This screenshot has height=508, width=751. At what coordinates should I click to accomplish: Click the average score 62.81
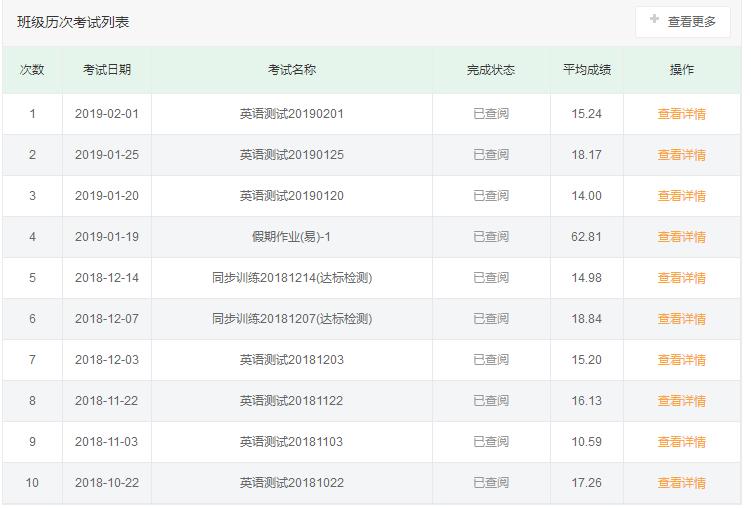[x=587, y=237]
